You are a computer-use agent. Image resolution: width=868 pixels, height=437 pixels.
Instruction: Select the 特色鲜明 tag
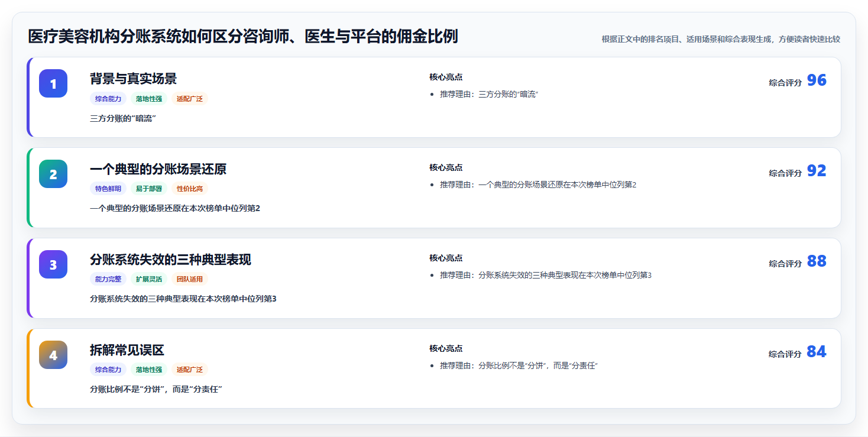(108, 189)
